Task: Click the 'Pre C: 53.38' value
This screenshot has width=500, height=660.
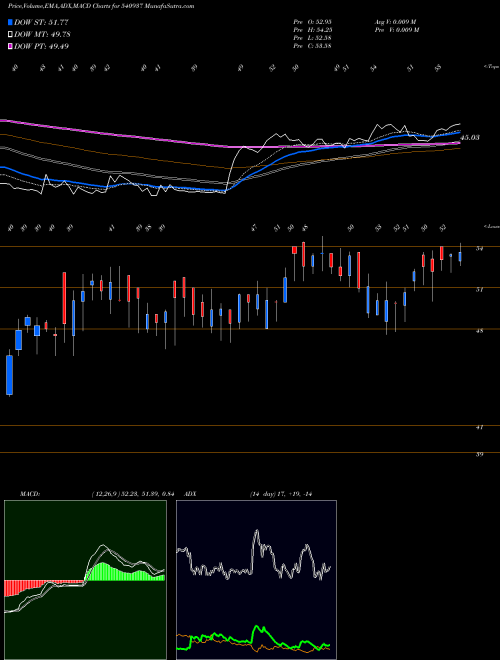Action: [x=313, y=46]
